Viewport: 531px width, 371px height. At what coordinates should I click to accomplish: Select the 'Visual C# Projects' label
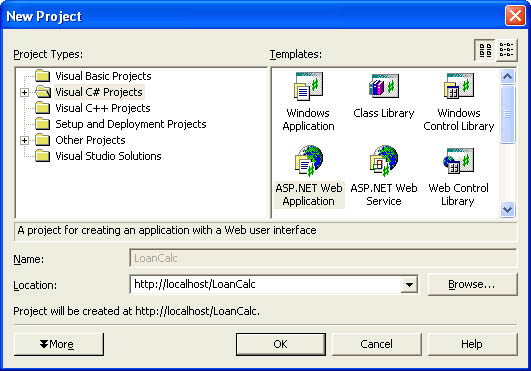[x=99, y=92]
